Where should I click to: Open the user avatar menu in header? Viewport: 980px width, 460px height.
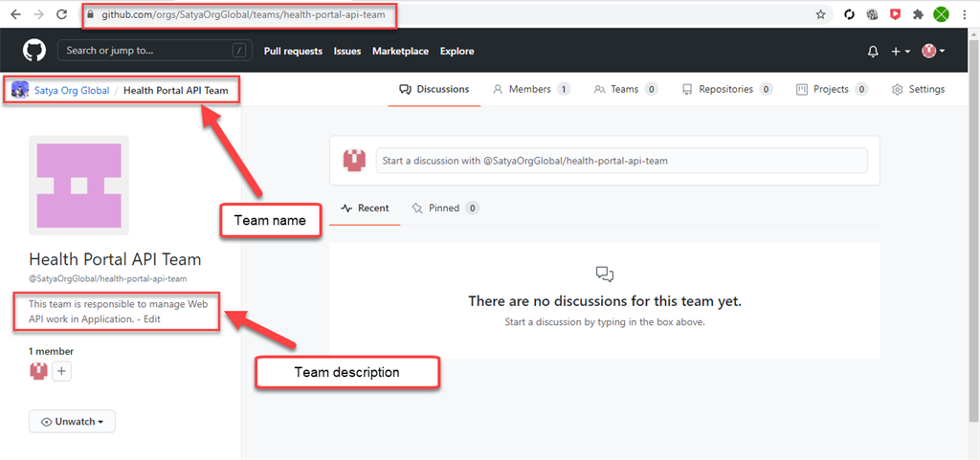coord(933,52)
